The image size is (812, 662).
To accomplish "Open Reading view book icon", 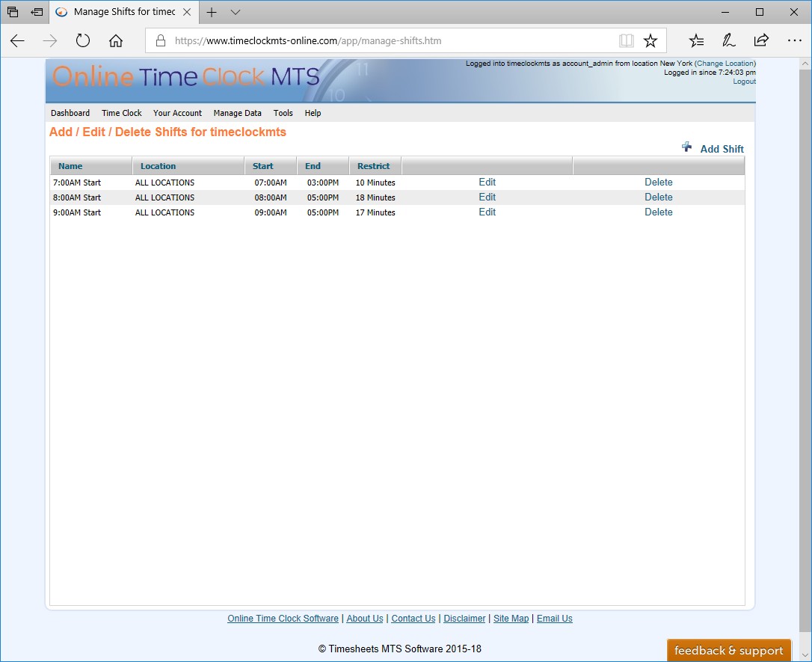I will pyautogui.click(x=626, y=40).
